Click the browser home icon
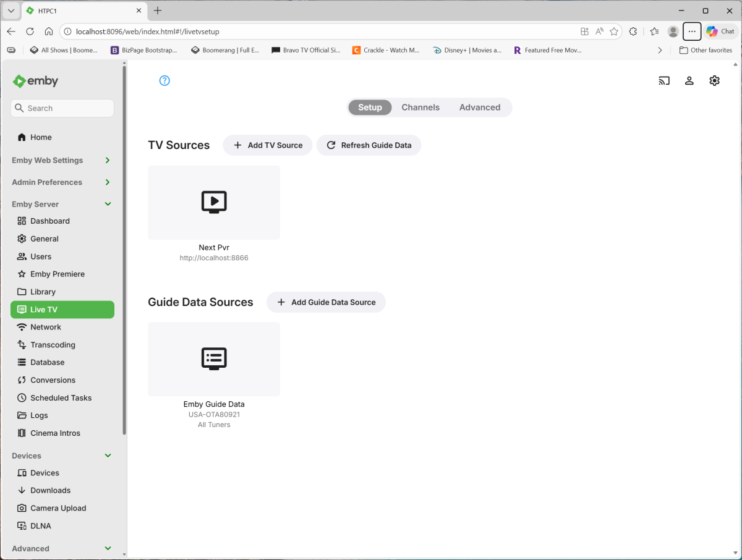The image size is (742, 560). (x=48, y=32)
